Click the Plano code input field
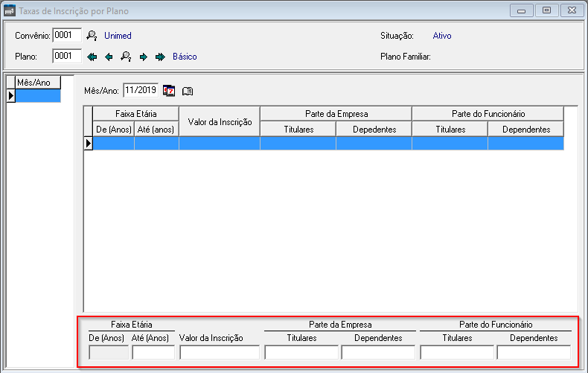The height and width of the screenshot is (373, 588). click(66, 57)
